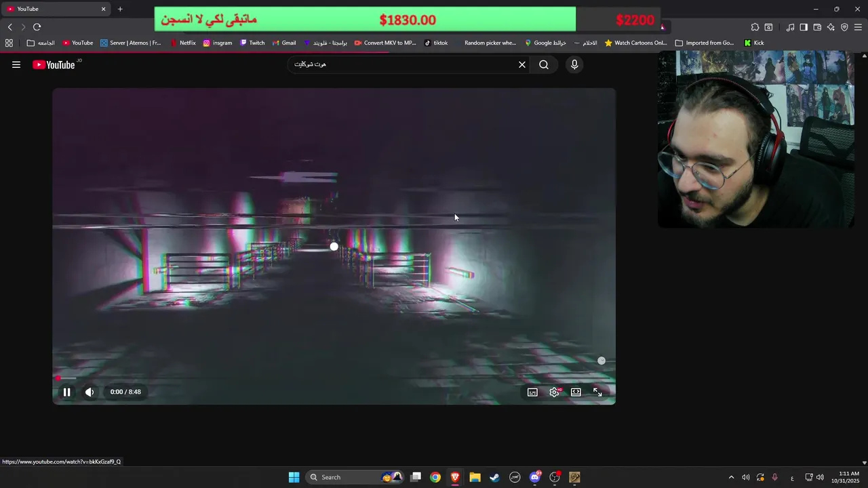Click the page scrollbar down arrow
Image resolution: width=868 pixels, height=488 pixels.
(864, 462)
